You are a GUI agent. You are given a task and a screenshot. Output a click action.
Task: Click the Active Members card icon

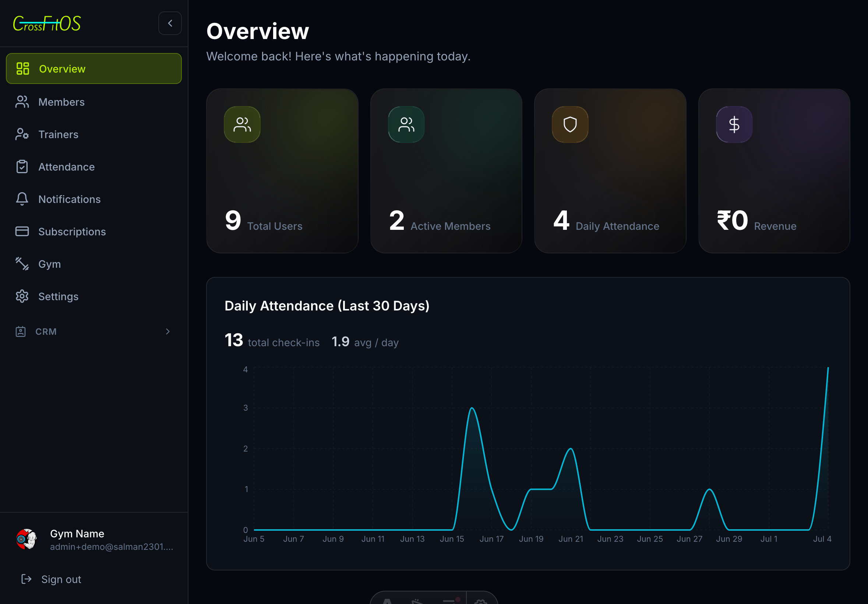(406, 124)
